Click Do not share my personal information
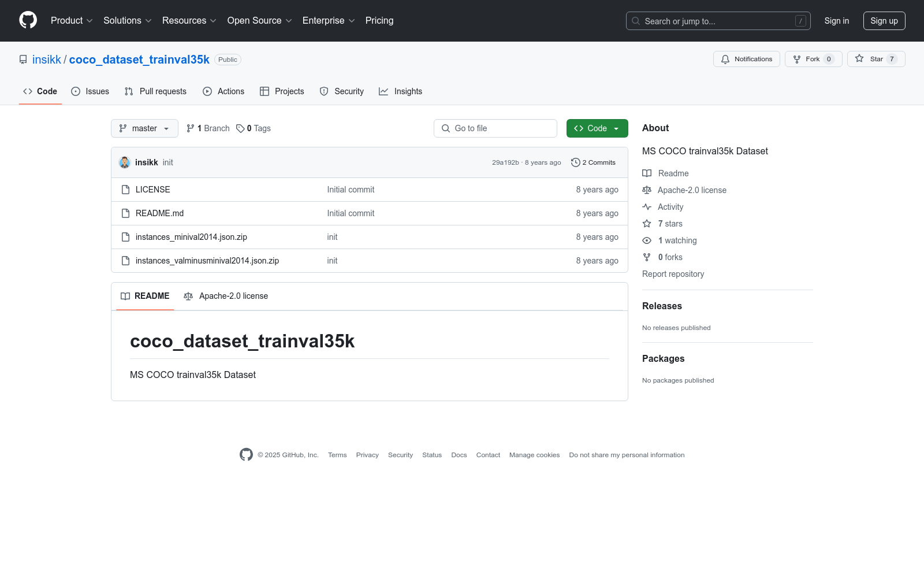This screenshot has height=578, width=924. tap(627, 455)
